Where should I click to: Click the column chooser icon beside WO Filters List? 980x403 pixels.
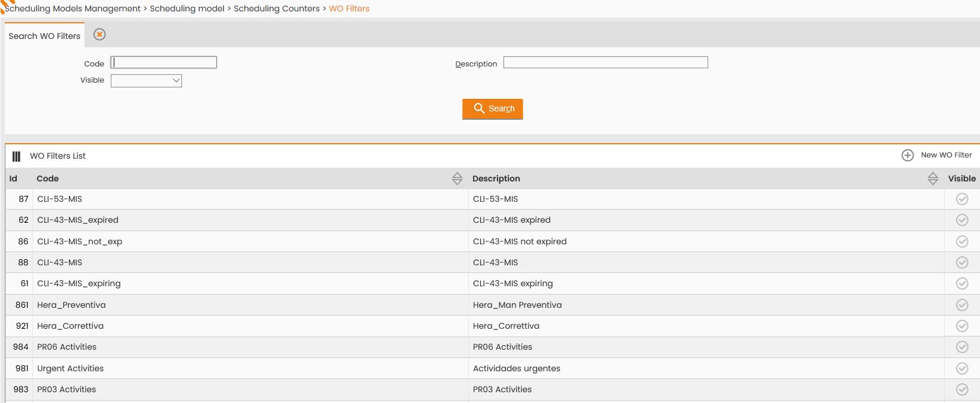[16, 156]
